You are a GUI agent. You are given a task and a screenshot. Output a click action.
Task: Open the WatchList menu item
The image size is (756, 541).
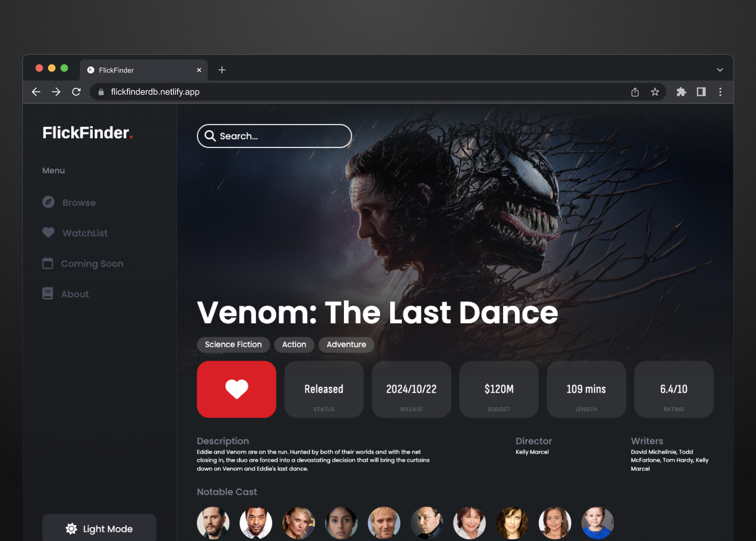(x=75, y=232)
